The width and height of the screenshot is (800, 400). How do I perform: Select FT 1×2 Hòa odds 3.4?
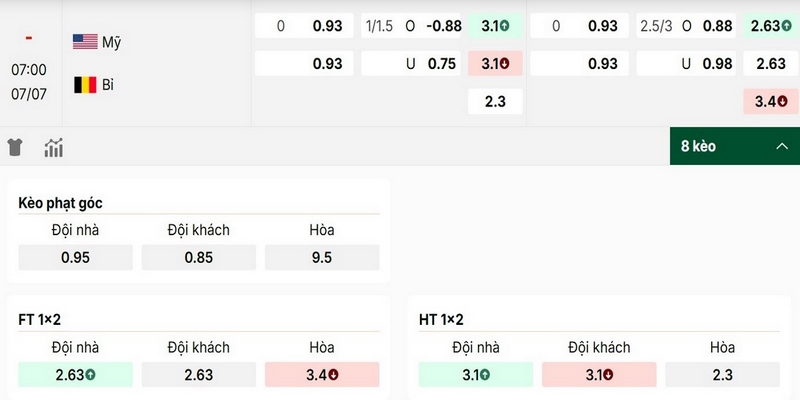point(322,375)
